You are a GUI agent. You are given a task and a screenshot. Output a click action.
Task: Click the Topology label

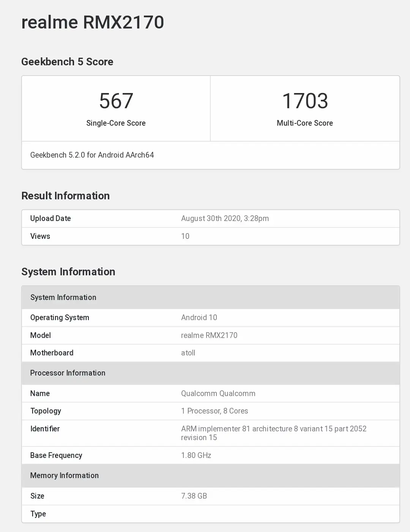click(46, 411)
